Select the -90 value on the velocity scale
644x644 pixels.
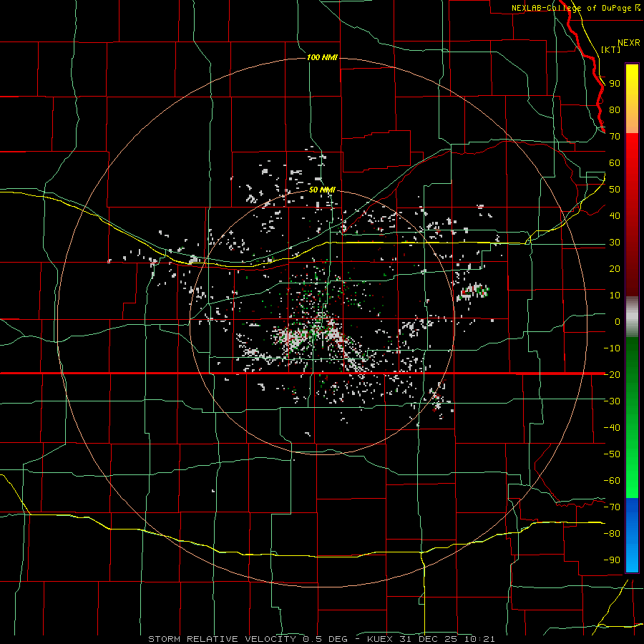tap(612, 560)
